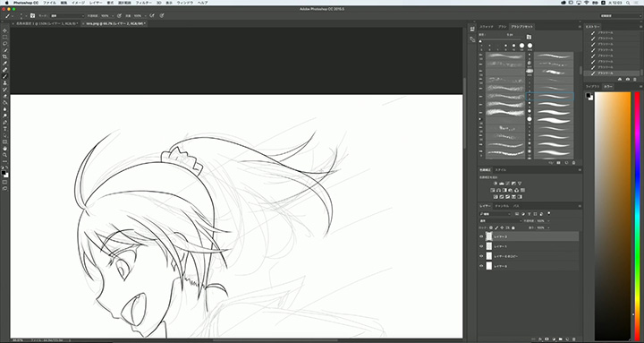Open the ウィンドウ menu
Image resolution: width=644 pixels, height=343 pixels.
pos(185,3)
